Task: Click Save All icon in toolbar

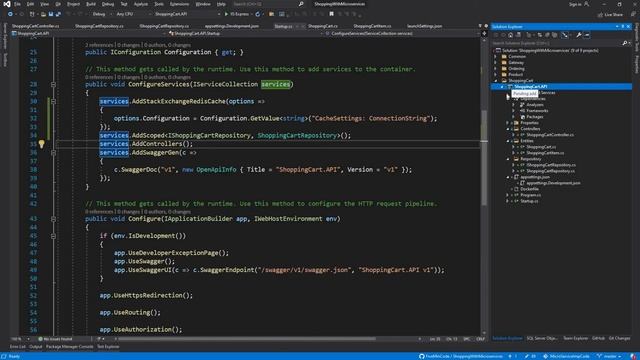Action: pyautogui.click(x=58, y=14)
